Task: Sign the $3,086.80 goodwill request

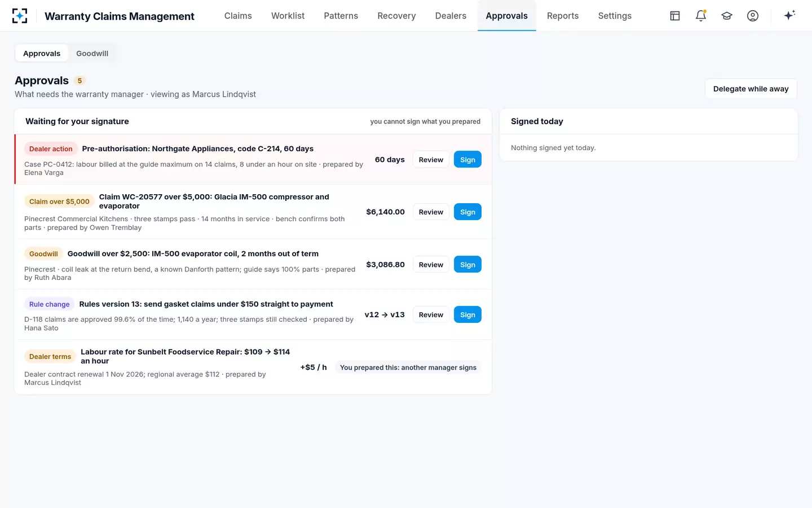Action: tap(467, 265)
